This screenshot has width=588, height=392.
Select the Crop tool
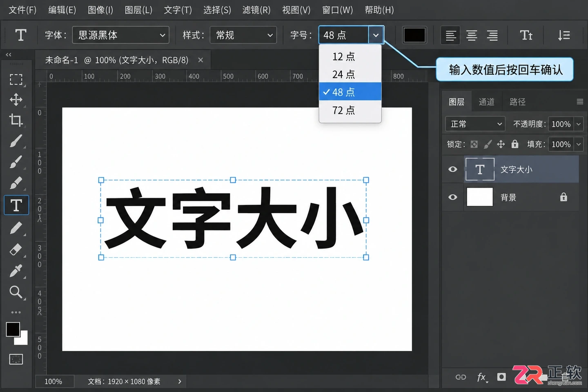coord(16,120)
